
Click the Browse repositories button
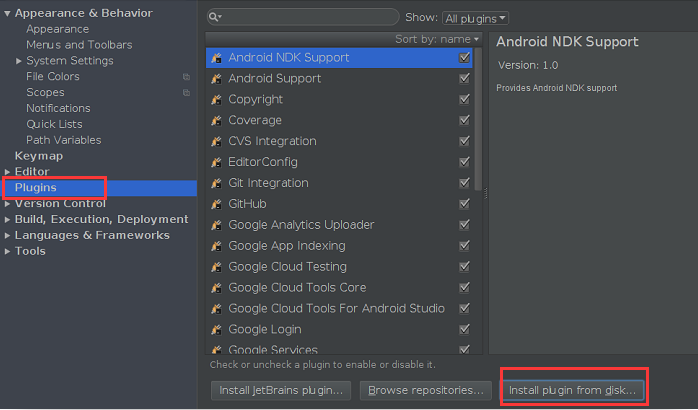(426, 390)
